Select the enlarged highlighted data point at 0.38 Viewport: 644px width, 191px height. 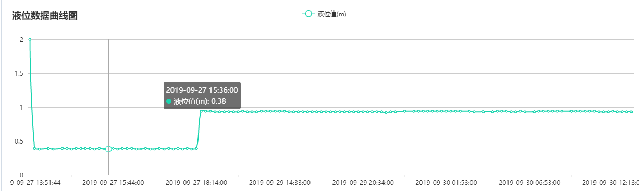point(108,149)
